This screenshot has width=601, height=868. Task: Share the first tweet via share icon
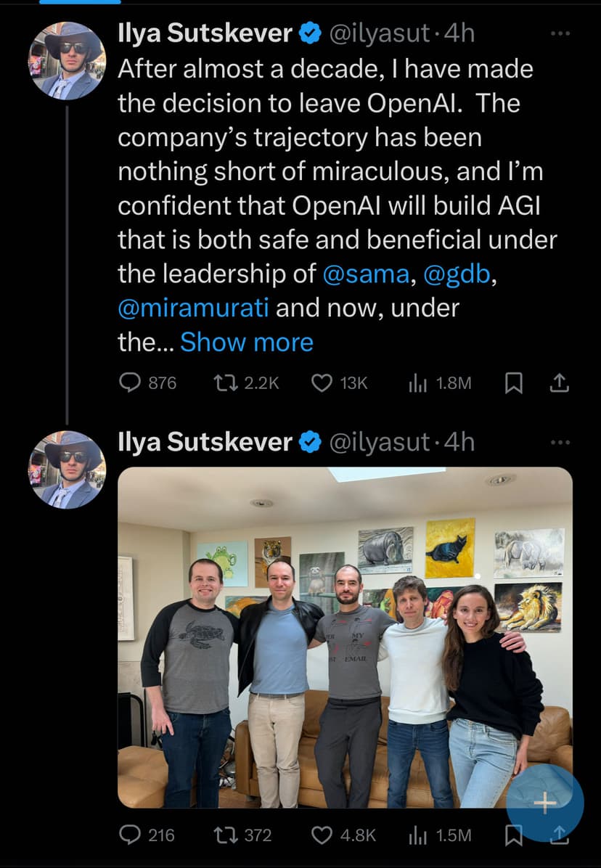click(x=559, y=383)
